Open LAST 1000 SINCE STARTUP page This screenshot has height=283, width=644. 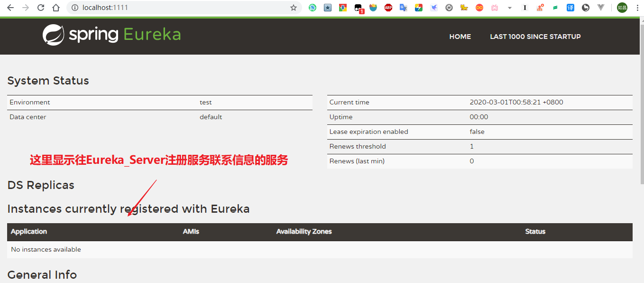click(535, 37)
